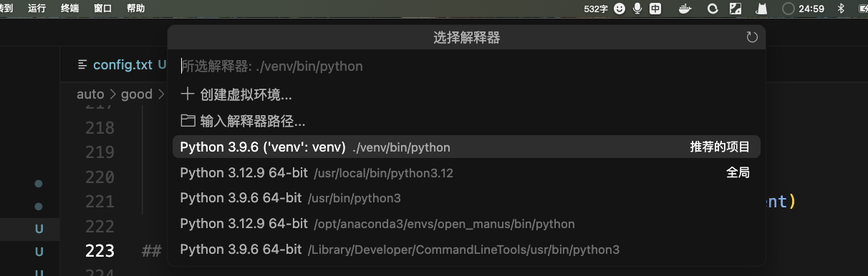Focus the interpreter search input field
868x276 pixels.
(466, 66)
